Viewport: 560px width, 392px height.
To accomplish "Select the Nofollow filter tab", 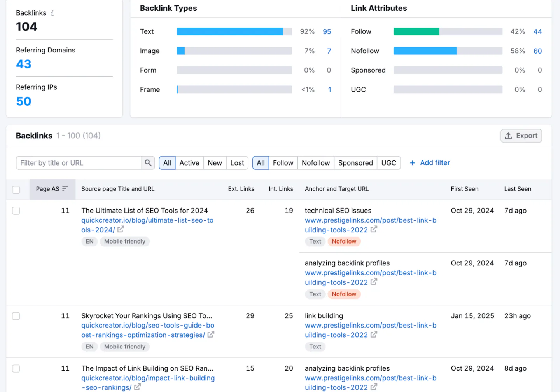I will 316,163.
